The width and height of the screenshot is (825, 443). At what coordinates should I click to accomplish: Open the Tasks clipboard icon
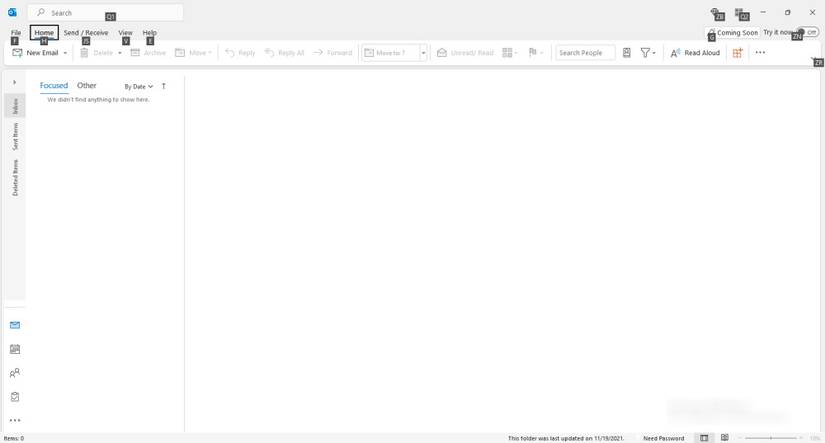(15, 397)
